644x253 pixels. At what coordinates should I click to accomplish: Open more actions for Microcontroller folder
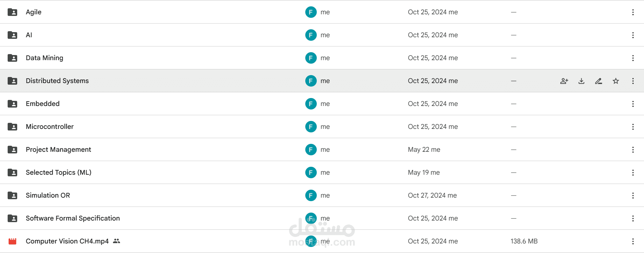tap(633, 127)
